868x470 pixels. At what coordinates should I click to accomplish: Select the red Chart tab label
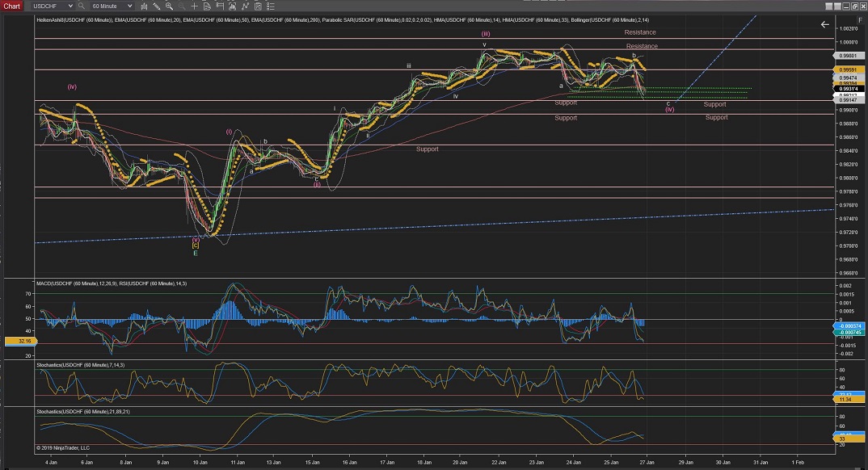tap(11, 6)
